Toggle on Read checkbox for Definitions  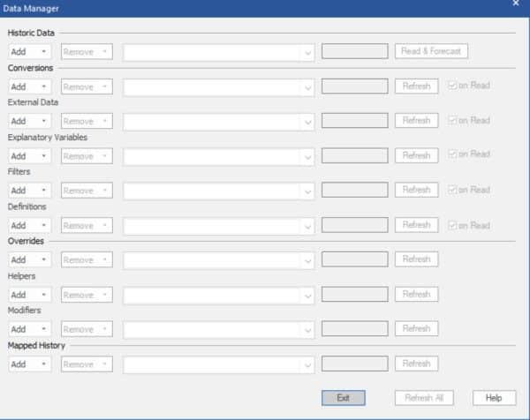pyautogui.click(x=452, y=225)
